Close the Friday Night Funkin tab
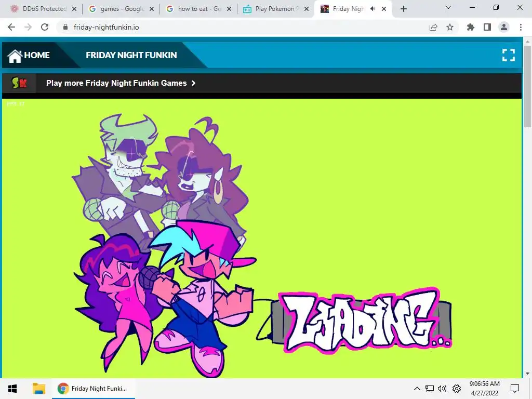Viewport: 532px width, 399px height. (384, 9)
